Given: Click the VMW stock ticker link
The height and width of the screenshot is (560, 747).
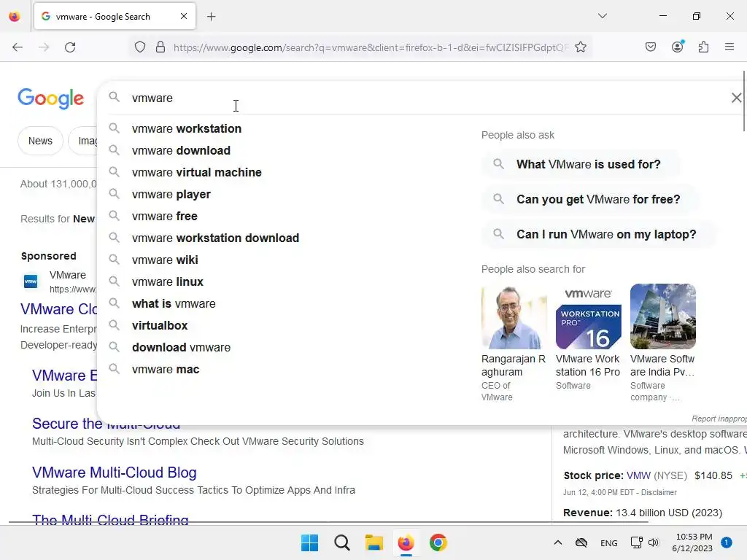Looking at the screenshot, I should tap(638, 475).
